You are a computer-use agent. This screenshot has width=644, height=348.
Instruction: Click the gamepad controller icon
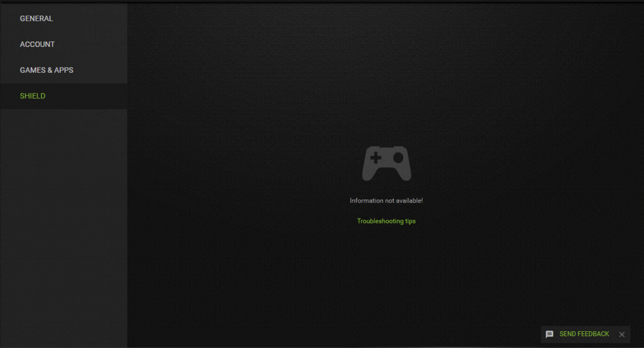(x=386, y=163)
